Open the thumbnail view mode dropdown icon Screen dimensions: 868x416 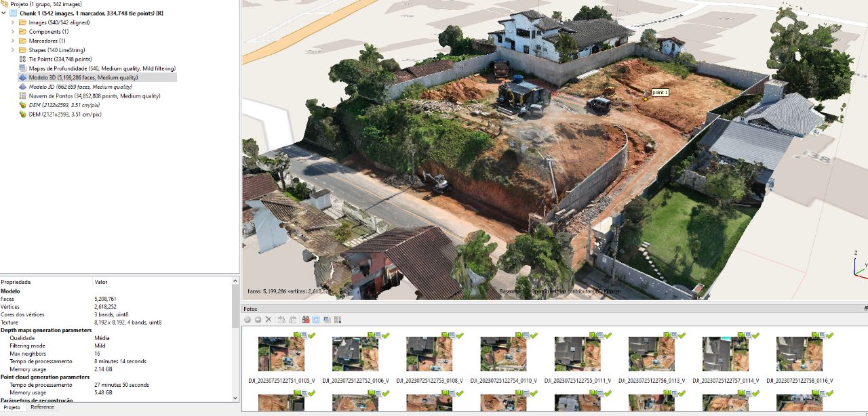click(x=337, y=319)
